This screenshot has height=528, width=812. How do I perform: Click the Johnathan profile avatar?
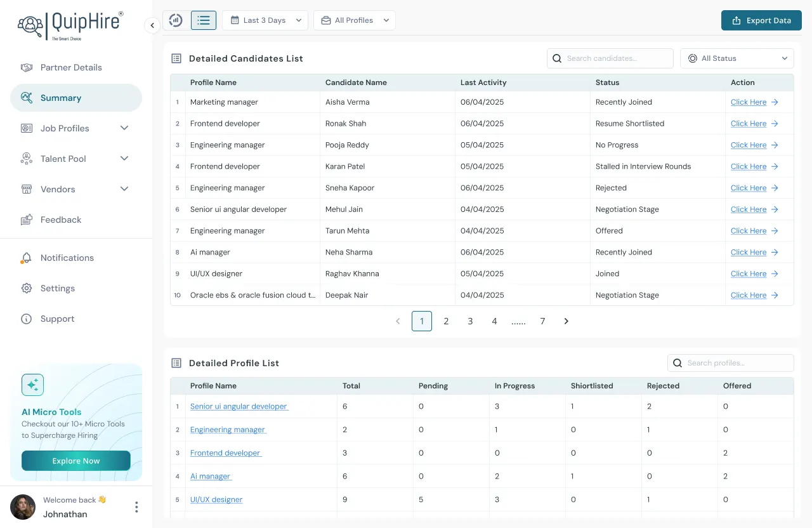(23, 507)
